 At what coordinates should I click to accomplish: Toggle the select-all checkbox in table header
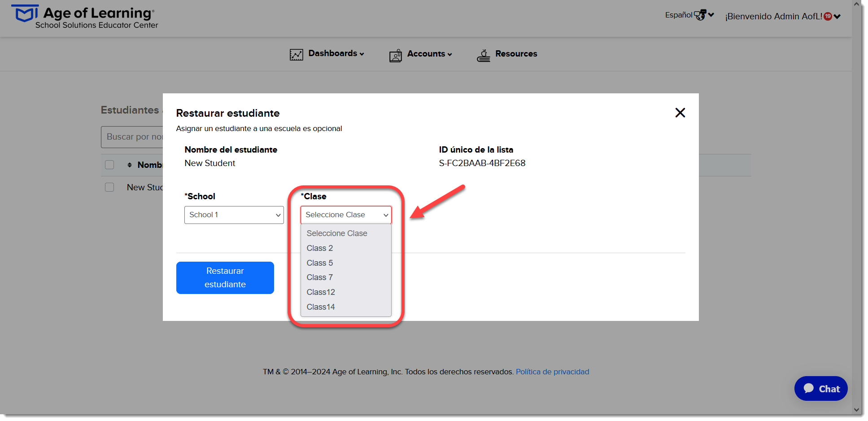point(109,165)
